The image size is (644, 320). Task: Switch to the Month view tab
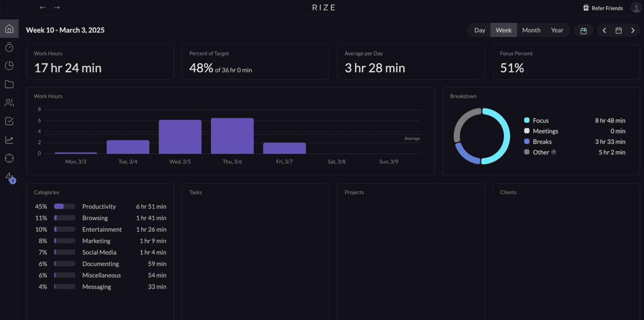pyautogui.click(x=531, y=30)
